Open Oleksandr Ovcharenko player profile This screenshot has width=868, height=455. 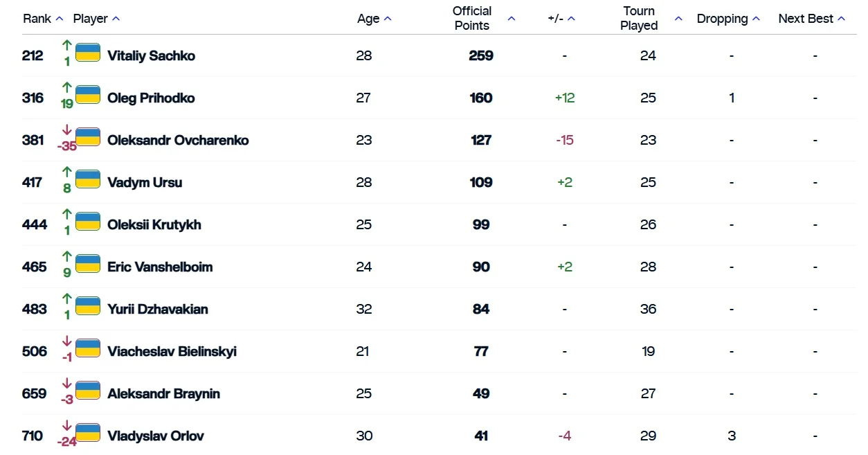(x=178, y=140)
